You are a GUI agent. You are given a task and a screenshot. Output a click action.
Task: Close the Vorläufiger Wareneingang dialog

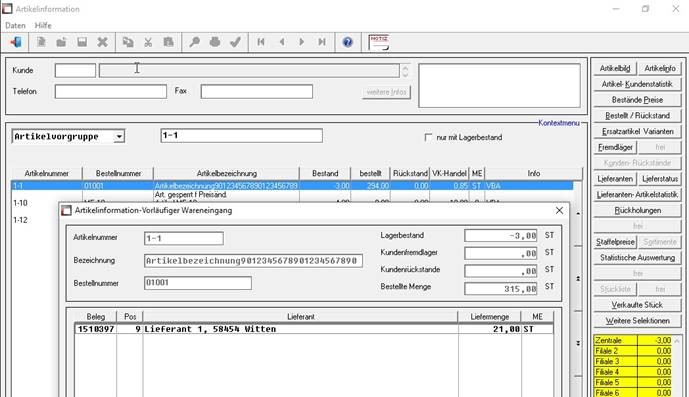point(559,211)
